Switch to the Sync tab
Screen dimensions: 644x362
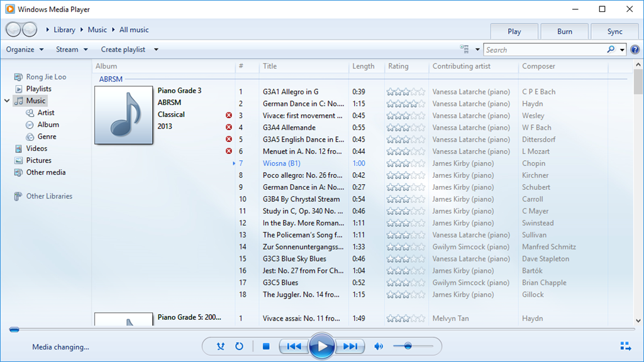[x=615, y=31]
